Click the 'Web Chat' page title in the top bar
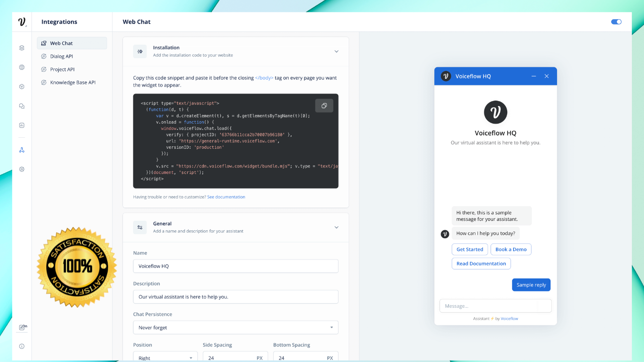Screen dimensions: 644x362 (x=137, y=22)
